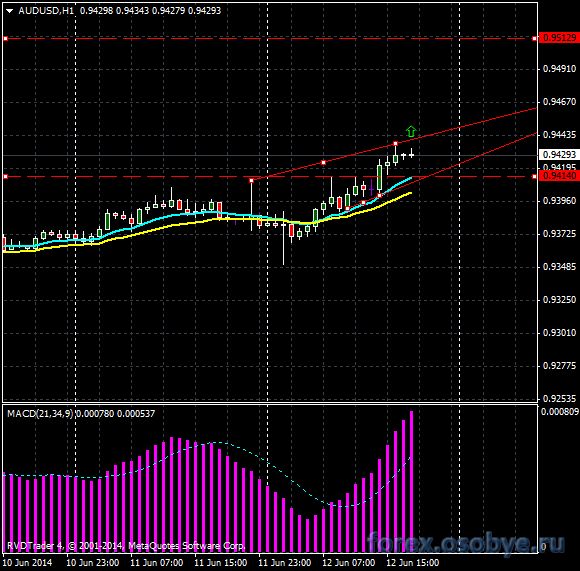Click the forex.osobye.ru watermark link
Viewport: 580px width, 571px height.
click(466, 543)
